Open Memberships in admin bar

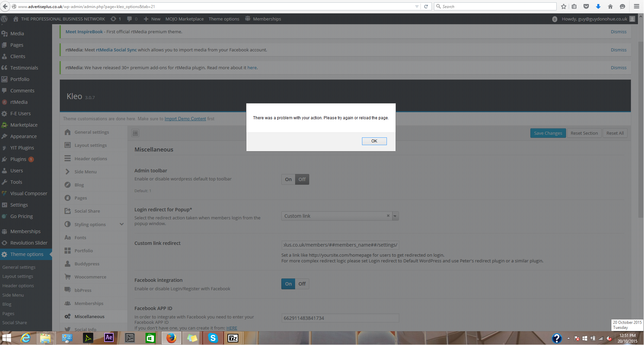coord(263,19)
